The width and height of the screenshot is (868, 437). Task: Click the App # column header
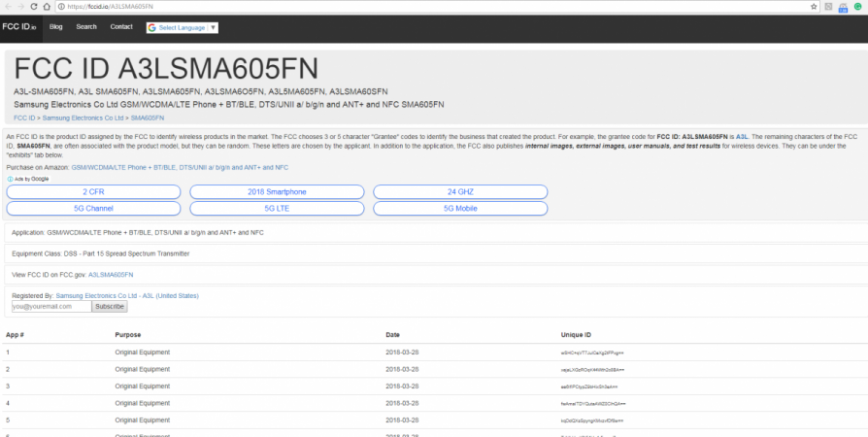[15, 335]
